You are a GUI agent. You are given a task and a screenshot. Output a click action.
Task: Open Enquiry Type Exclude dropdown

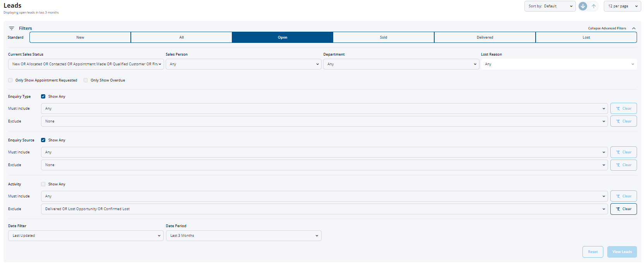(x=324, y=121)
